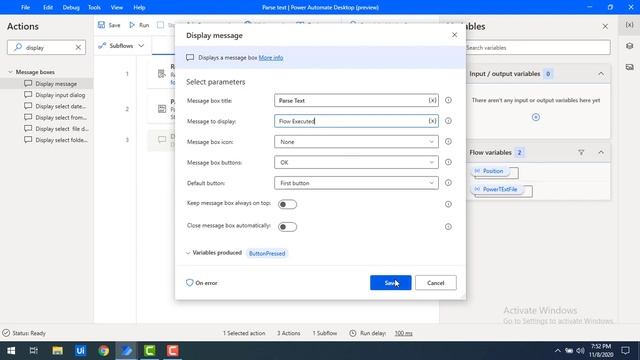The width and height of the screenshot is (640, 360).
Task: Open Chrome from taskbar
Action: tap(103, 351)
